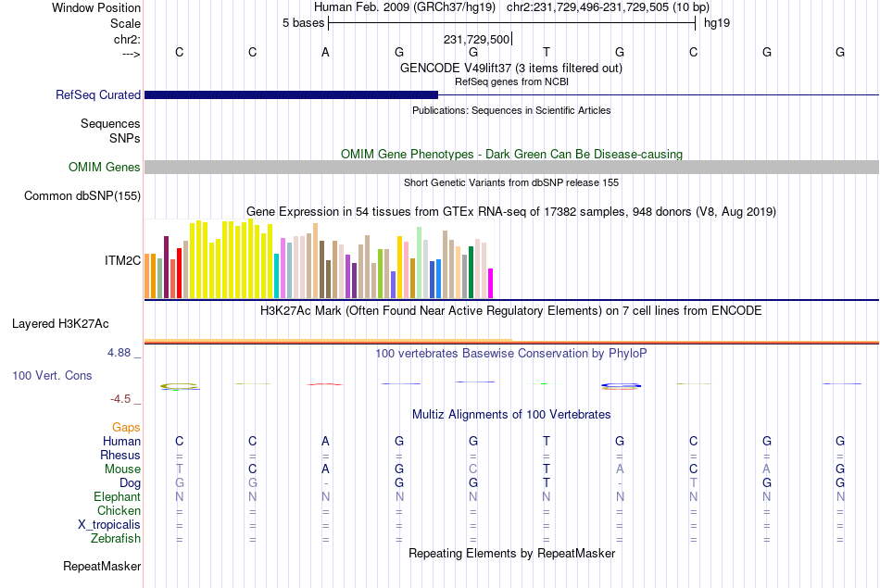This screenshot has width=880, height=588.
Task: Select the Rhesus species row label
Action: [x=120, y=455]
